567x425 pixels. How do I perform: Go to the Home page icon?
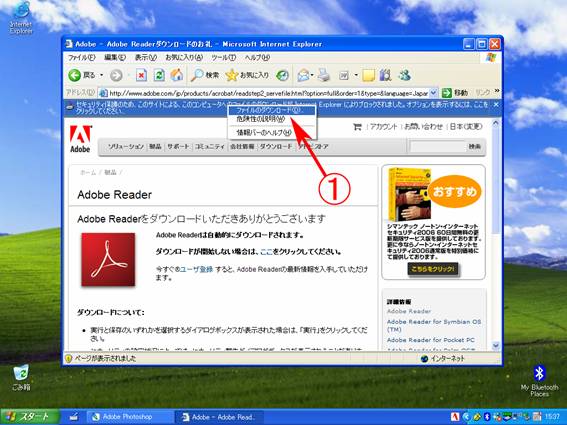[x=177, y=75]
